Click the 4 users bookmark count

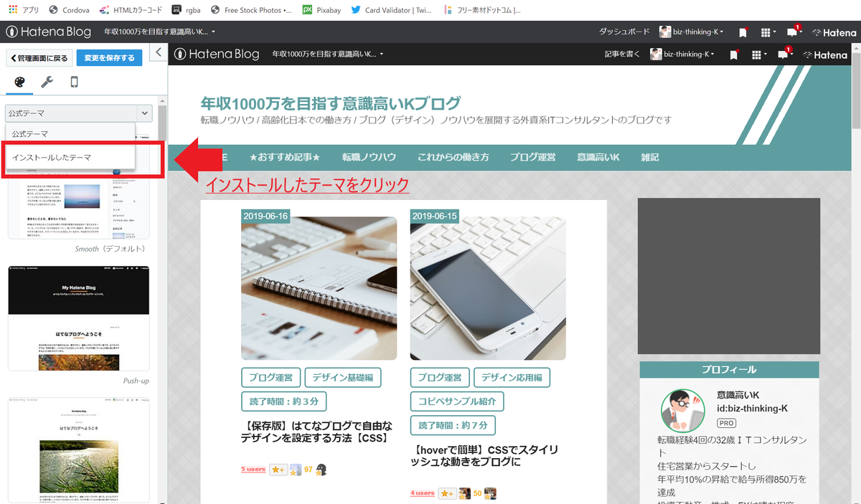click(x=423, y=493)
